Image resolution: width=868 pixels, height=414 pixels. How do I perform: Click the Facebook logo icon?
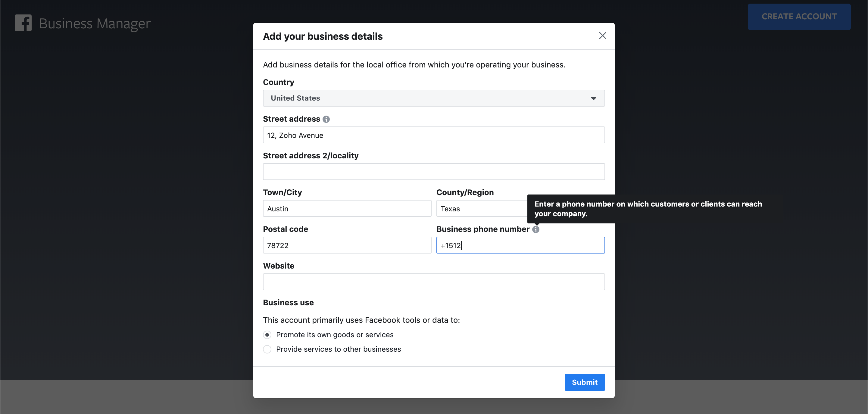point(23,23)
